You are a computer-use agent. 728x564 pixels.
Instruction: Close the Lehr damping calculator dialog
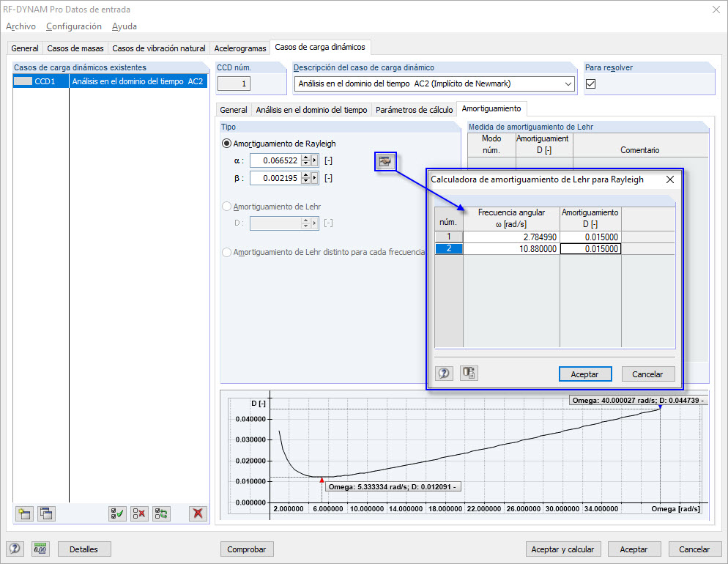[670, 179]
